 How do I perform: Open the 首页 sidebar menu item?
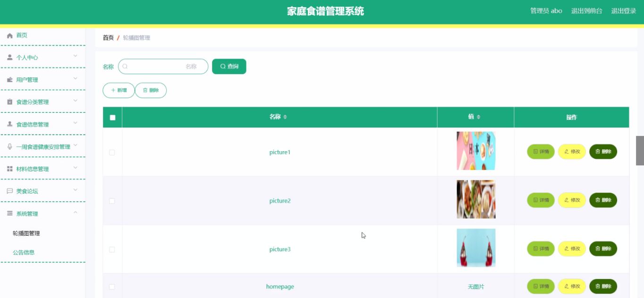42,35
